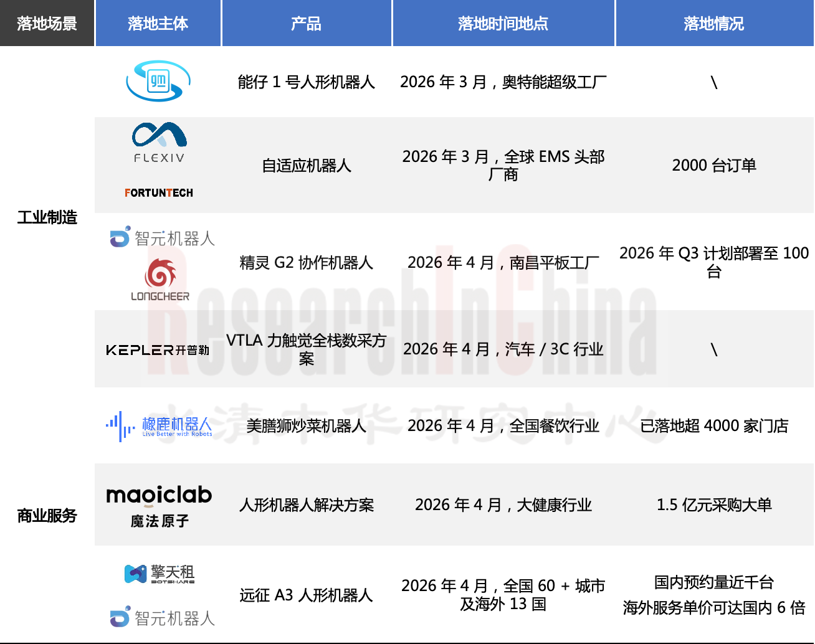Click the 全国餐饮行业 cell
Image resolution: width=815 pixels, height=644 pixels.
click(x=503, y=426)
